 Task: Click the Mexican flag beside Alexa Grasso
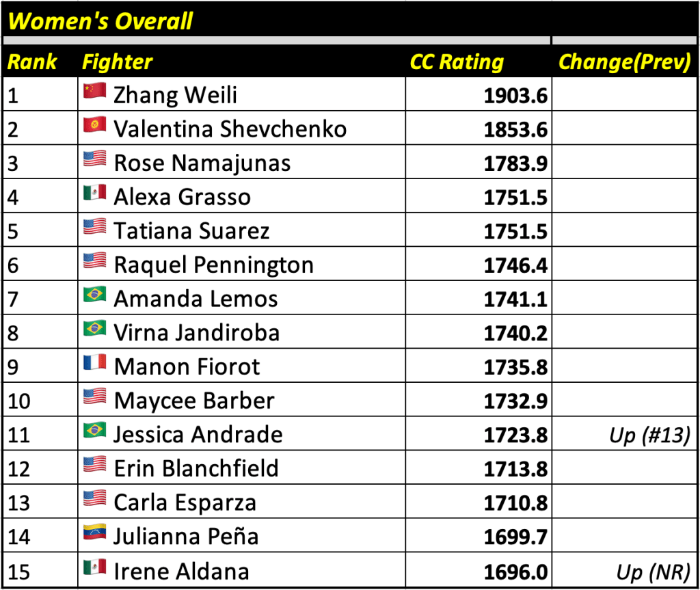[x=94, y=193]
